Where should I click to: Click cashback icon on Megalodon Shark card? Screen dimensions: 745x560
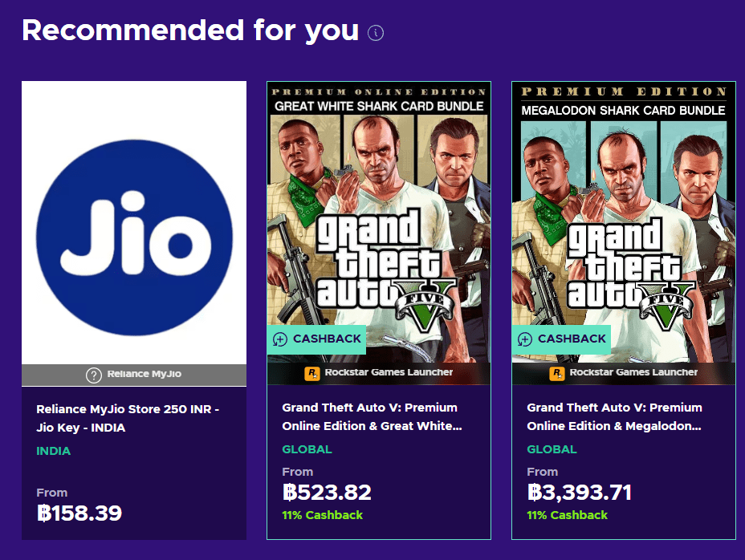(x=525, y=339)
